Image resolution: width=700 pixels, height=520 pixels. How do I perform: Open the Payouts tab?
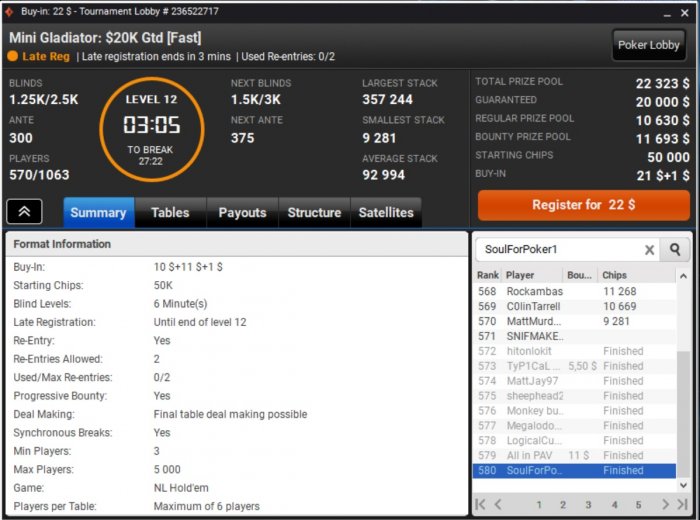coord(242,212)
